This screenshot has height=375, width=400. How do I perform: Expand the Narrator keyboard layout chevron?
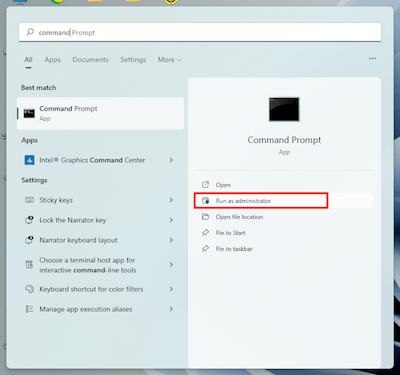pos(171,240)
